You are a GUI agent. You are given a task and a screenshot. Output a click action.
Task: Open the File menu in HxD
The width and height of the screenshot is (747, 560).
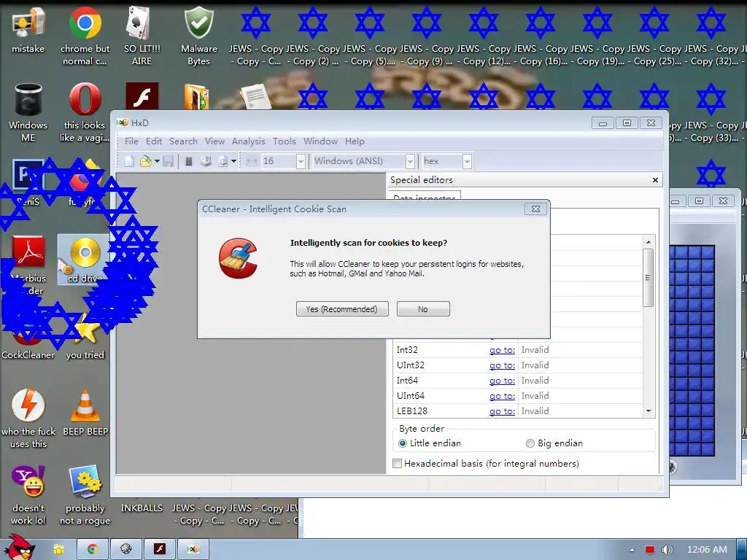[131, 141]
